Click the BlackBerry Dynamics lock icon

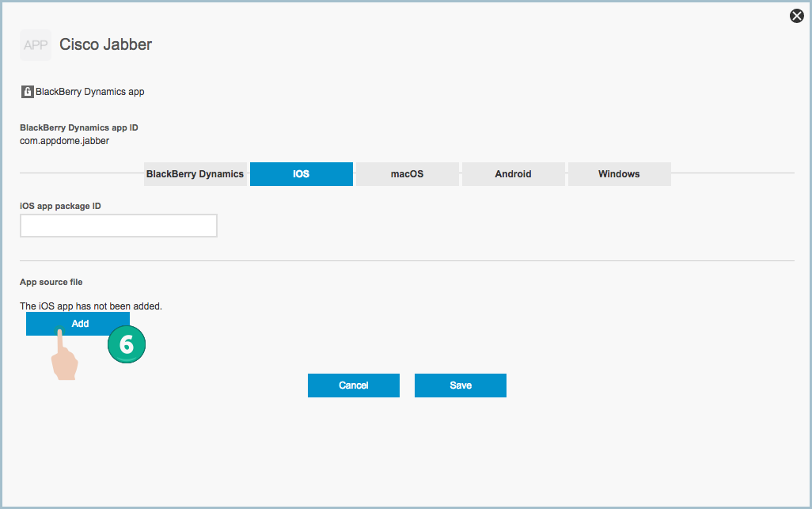28,92
